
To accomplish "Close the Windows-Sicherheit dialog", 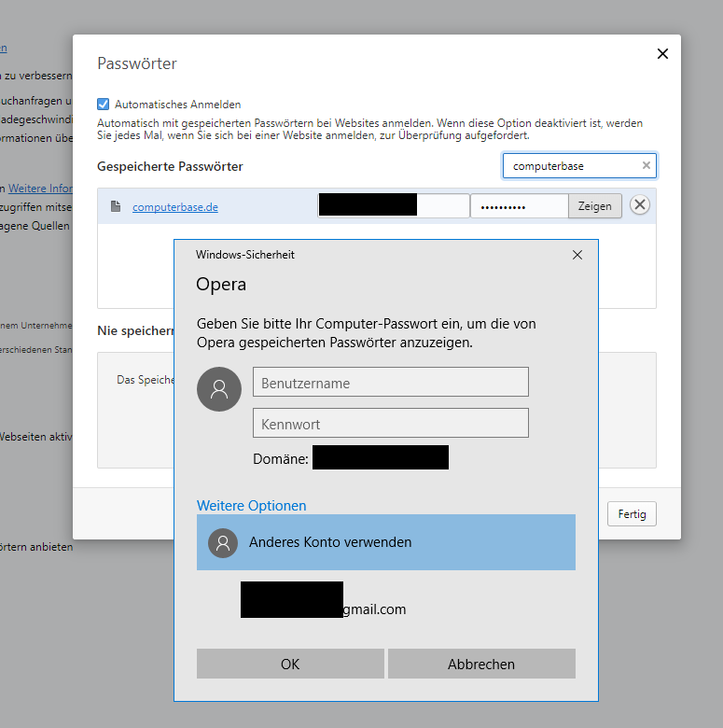I will pos(577,255).
